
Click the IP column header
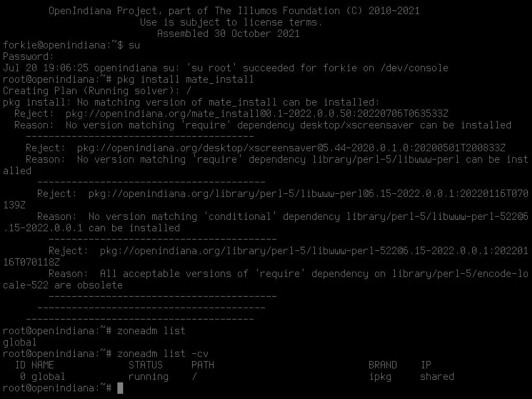pyautogui.click(x=425, y=365)
